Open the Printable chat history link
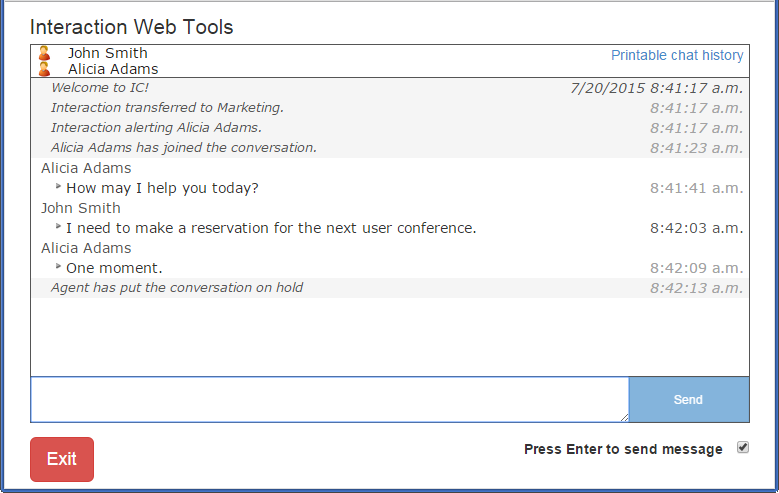Screen dimensions: 779x493 tap(677, 56)
